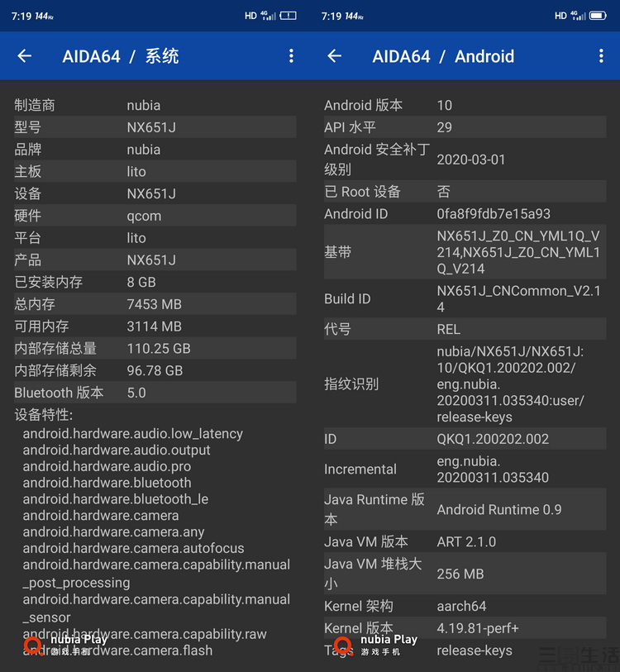Open overflow menu on 系统 screen

[x=291, y=56]
